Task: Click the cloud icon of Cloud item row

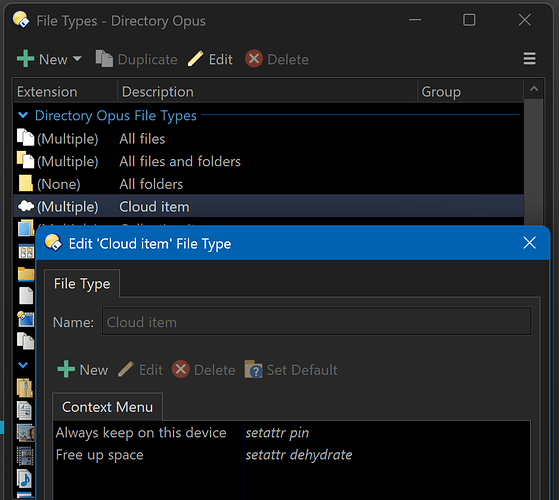Action: click(x=26, y=206)
